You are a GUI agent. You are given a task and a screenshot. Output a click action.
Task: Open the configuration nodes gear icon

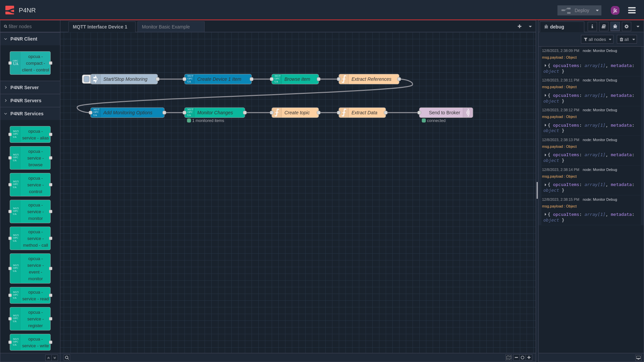pyautogui.click(x=626, y=26)
